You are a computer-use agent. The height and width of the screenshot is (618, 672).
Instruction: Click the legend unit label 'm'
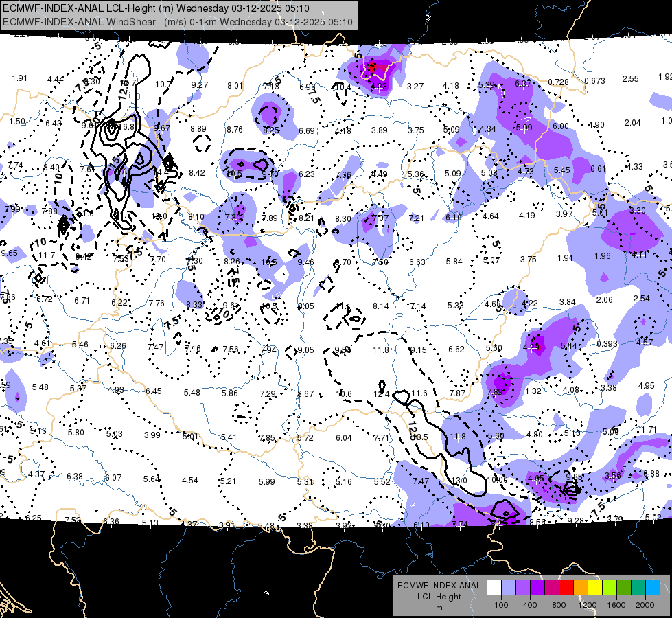(x=439, y=608)
